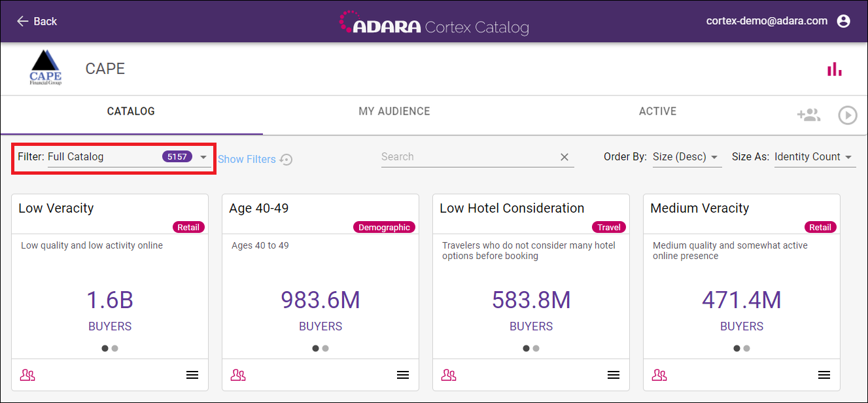
Task: Switch to the MY AUDIENCE tab
Action: pos(394,111)
